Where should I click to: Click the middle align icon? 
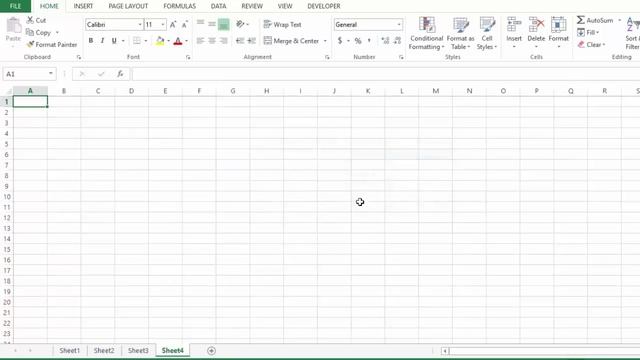[212, 24]
